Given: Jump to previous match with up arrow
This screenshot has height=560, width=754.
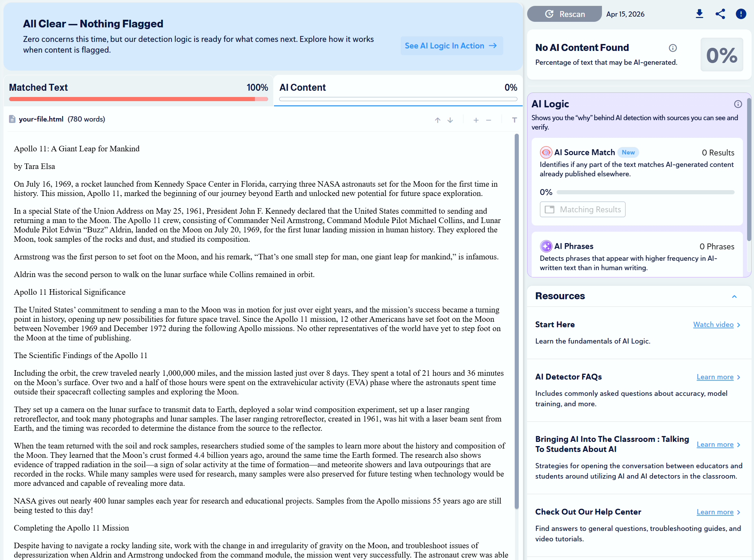Looking at the screenshot, I should (x=437, y=120).
